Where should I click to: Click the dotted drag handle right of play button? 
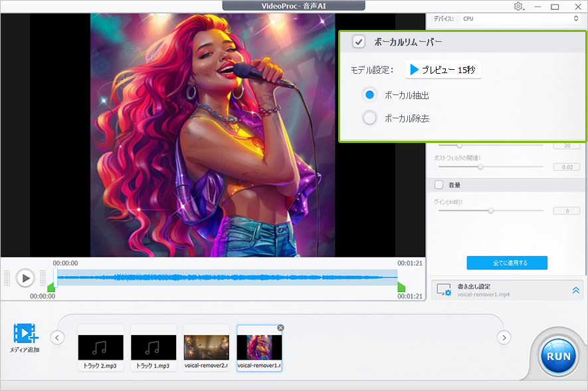(x=43, y=278)
